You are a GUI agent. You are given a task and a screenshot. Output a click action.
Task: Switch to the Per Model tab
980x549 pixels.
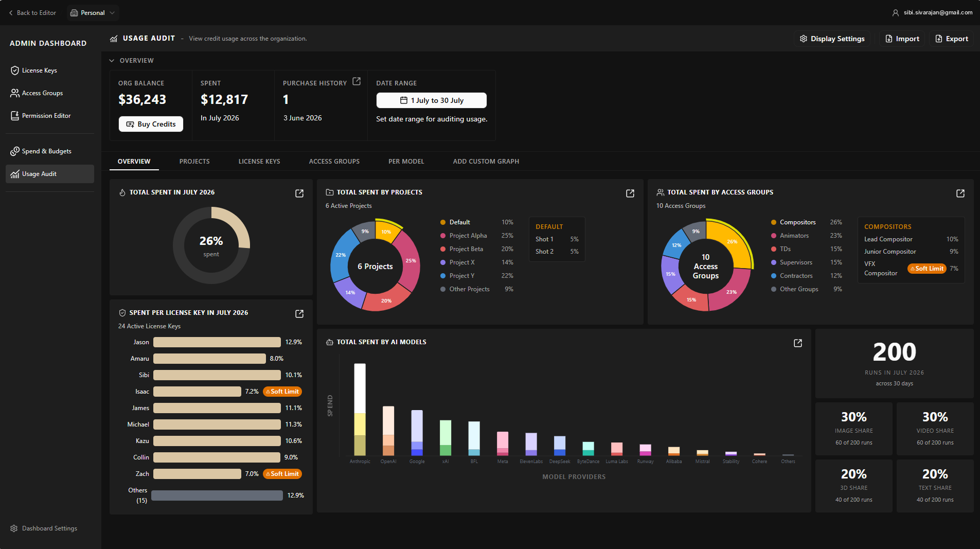[406, 162]
